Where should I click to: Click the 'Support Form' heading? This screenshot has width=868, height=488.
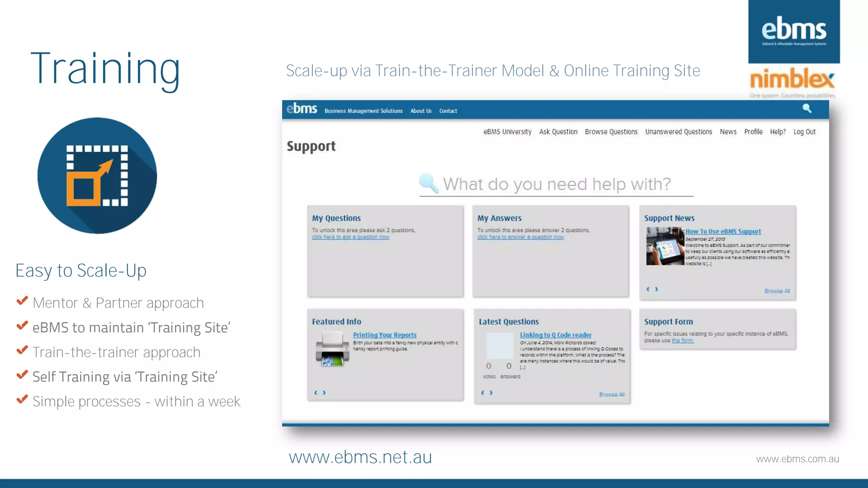[x=669, y=322]
